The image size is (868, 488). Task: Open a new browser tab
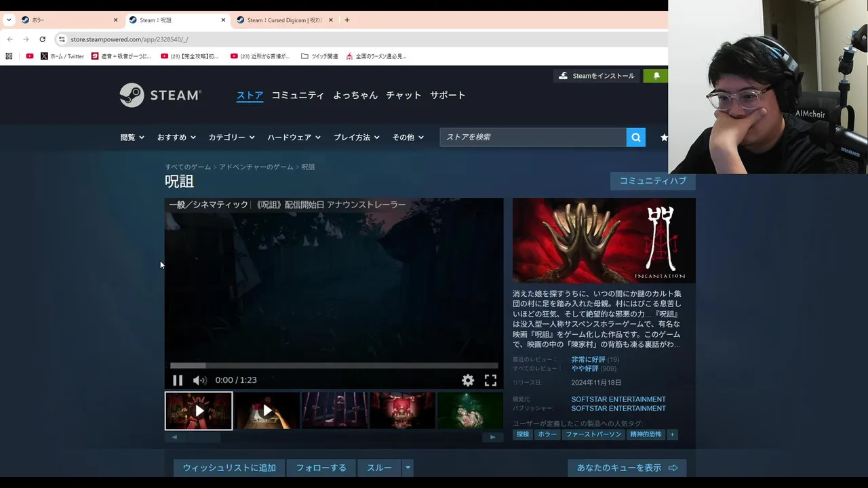point(347,20)
